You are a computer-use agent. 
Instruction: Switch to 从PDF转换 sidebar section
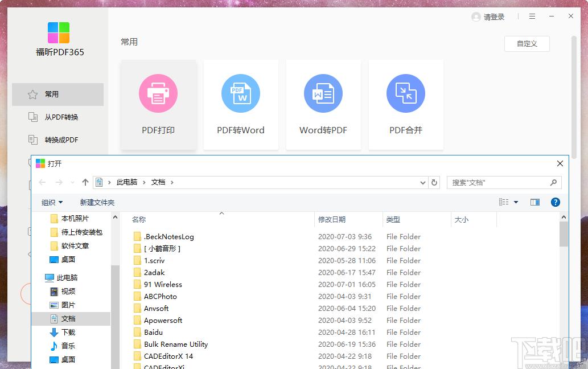tap(57, 117)
